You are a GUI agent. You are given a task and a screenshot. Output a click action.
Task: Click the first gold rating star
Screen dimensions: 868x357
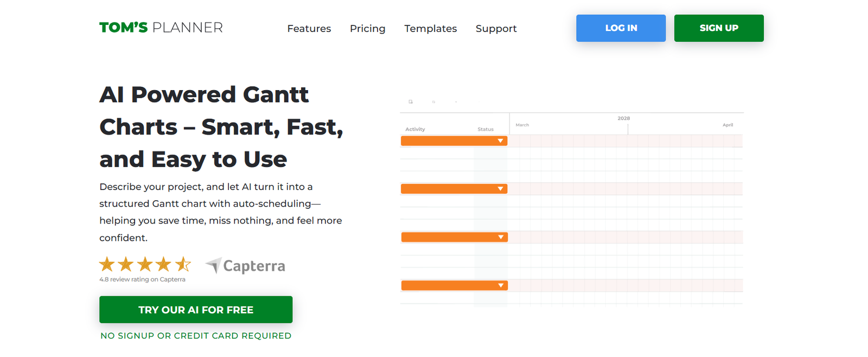tap(107, 264)
